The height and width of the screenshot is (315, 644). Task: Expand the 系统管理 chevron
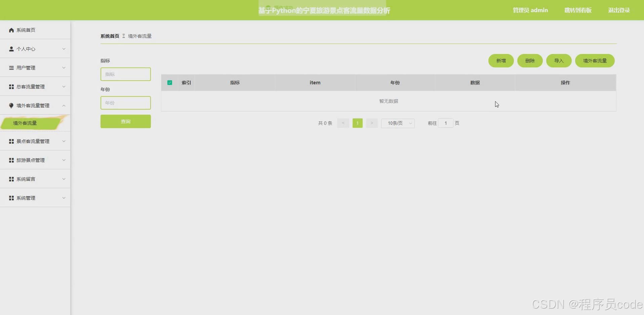click(64, 198)
